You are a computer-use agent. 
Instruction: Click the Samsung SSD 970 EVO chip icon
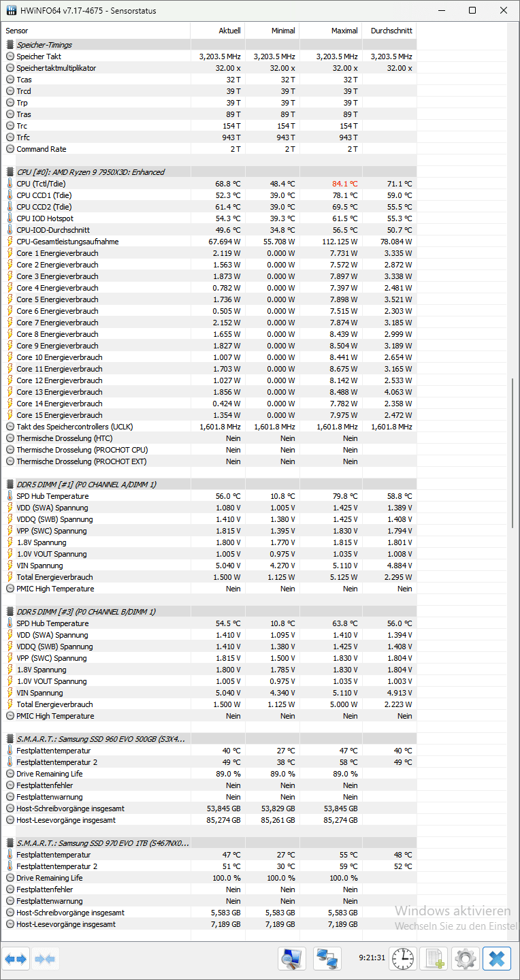(10, 843)
